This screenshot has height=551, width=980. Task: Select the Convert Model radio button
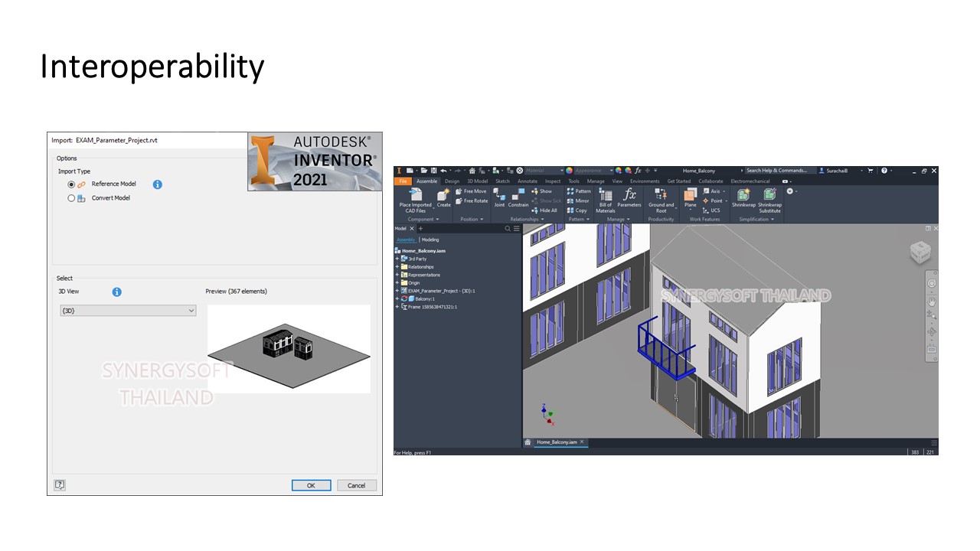pos(71,198)
